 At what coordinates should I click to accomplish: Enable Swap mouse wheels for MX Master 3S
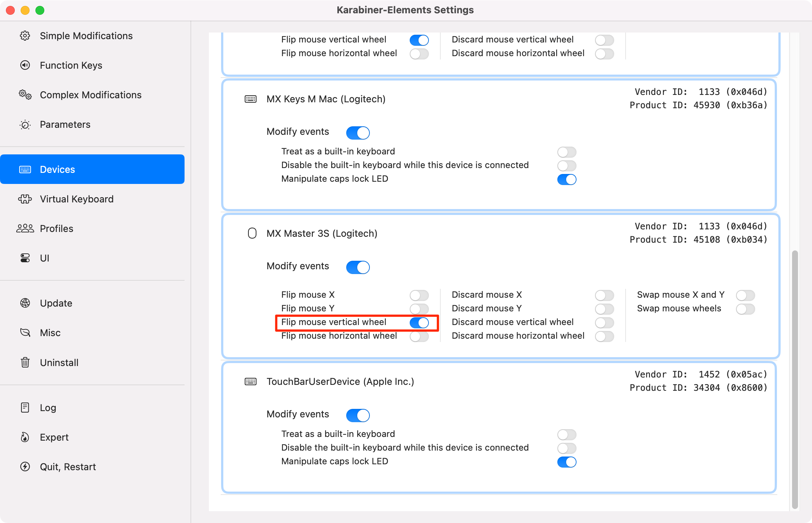745,309
